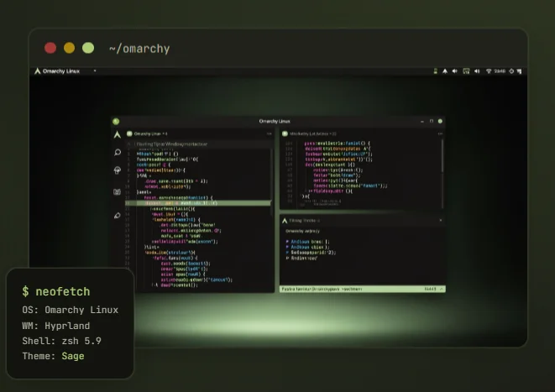Click the Sage theme name
The width and height of the screenshot is (555, 392).
click(x=73, y=356)
